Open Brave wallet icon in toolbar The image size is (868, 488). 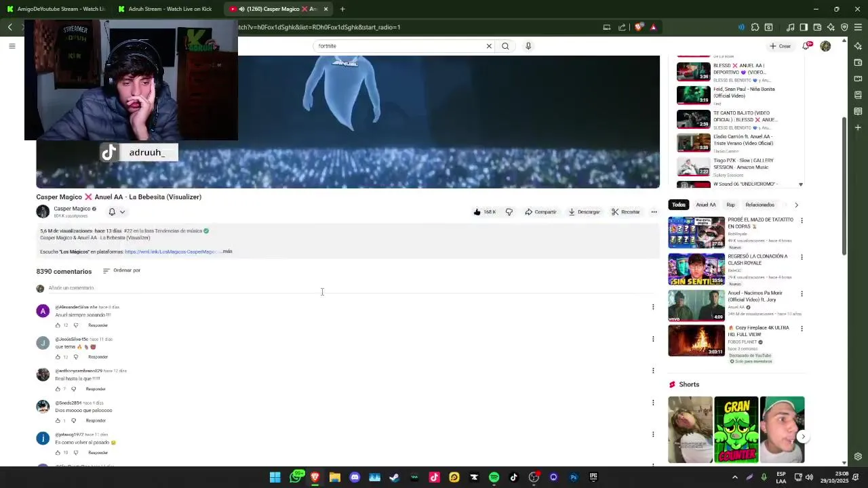(x=817, y=27)
